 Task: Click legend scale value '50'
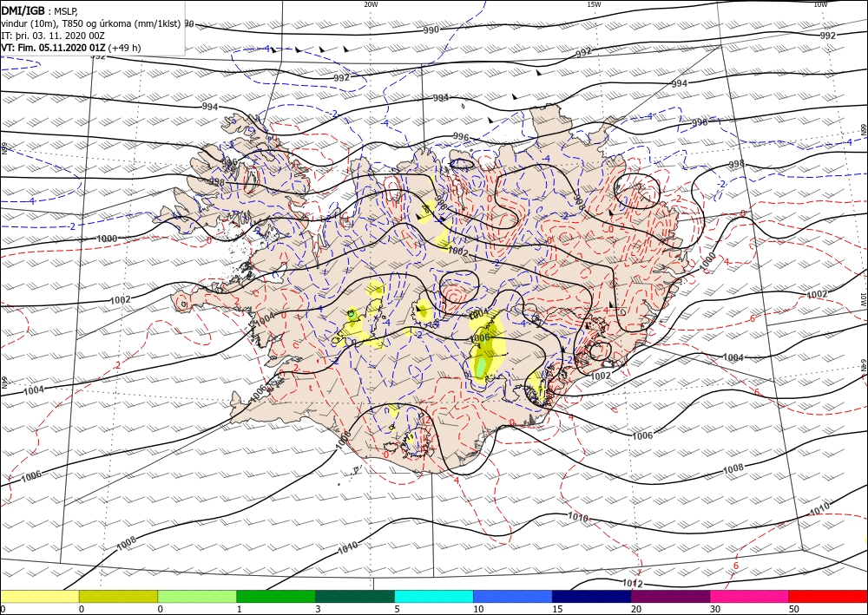(x=794, y=609)
